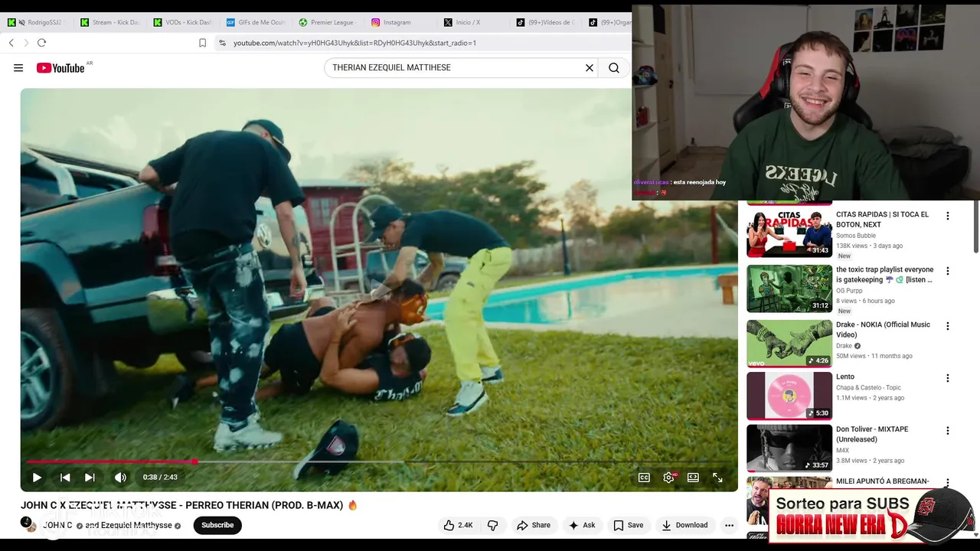Image resolution: width=980 pixels, height=551 pixels.
Task: Click the MILEI APUNTÓ A BREGMAN title
Action: (883, 481)
